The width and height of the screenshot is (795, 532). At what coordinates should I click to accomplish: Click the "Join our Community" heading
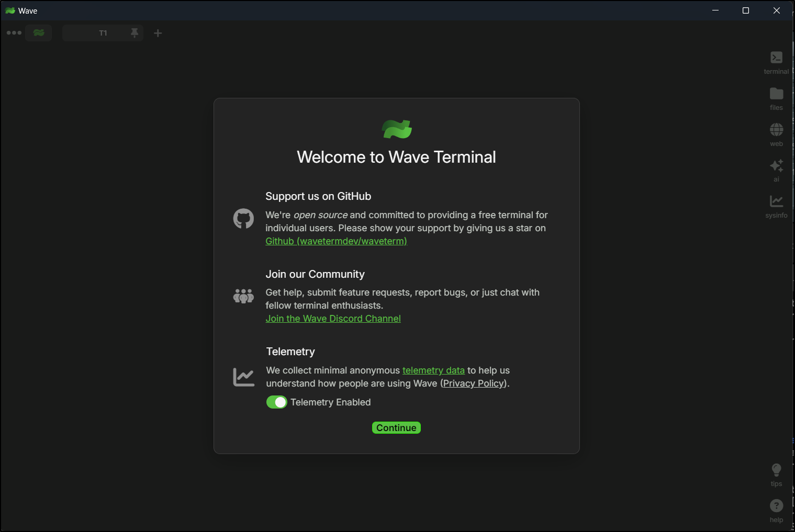(315, 274)
